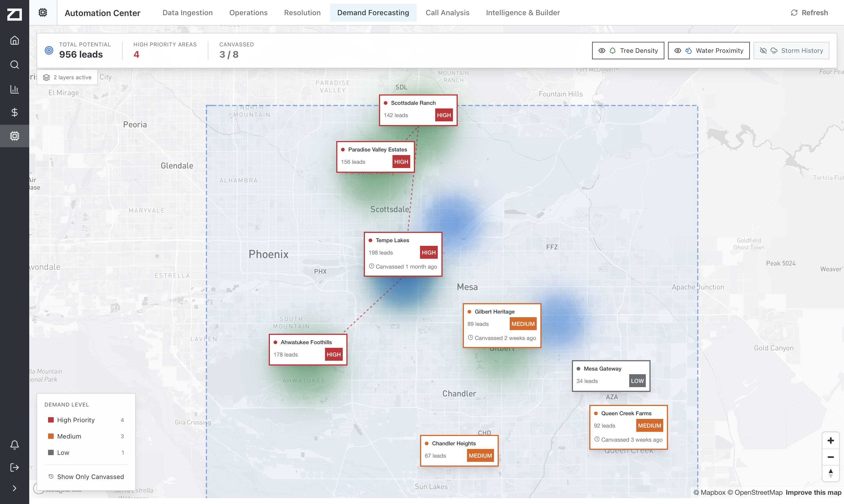Open the 2 layers active panel
Image resolution: width=844 pixels, height=504 pixels.
(67, 77)
